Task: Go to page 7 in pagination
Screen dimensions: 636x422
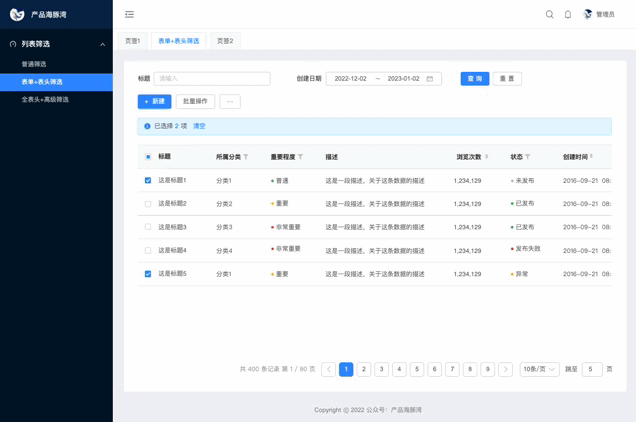Action: tap(452, 369)
